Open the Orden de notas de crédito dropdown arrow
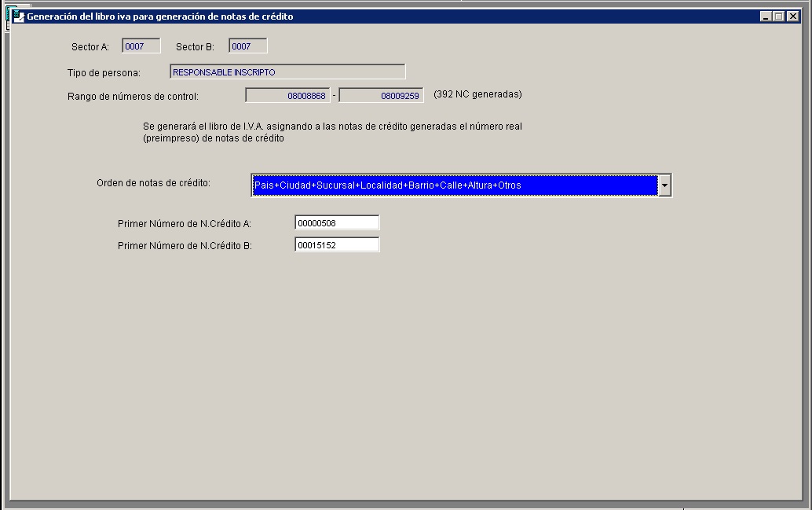812x510 pixels. tap(664, 185)
